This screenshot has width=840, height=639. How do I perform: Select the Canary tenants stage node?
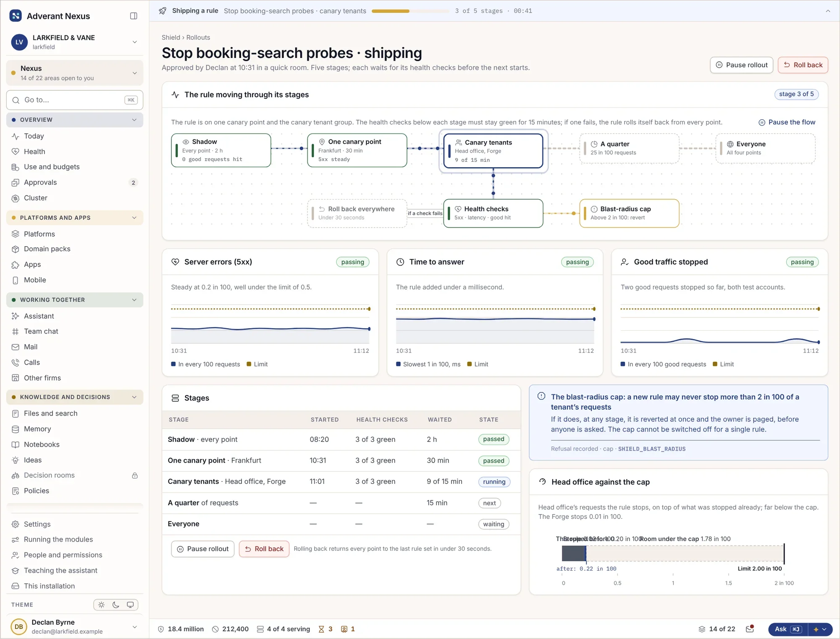493,151
